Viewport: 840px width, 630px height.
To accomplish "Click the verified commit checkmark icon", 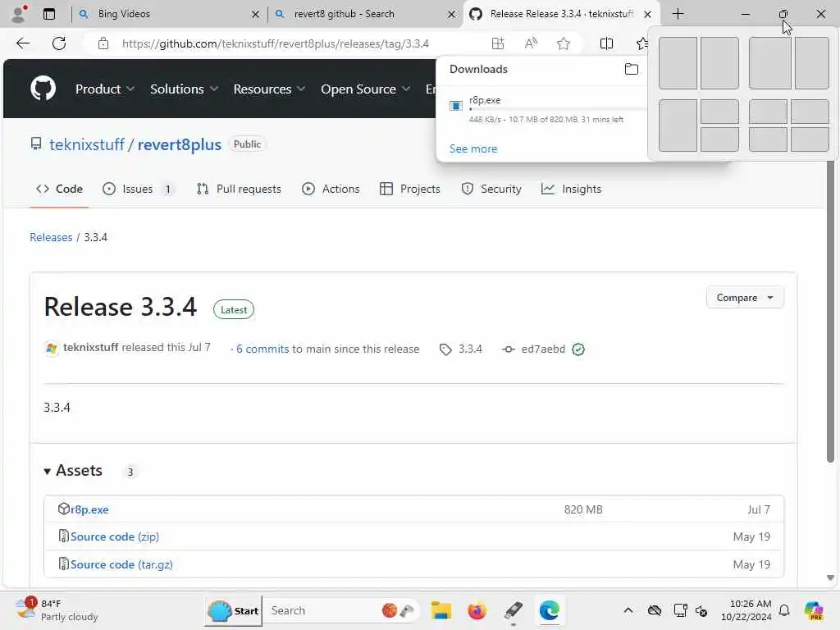I will [578, 349].
